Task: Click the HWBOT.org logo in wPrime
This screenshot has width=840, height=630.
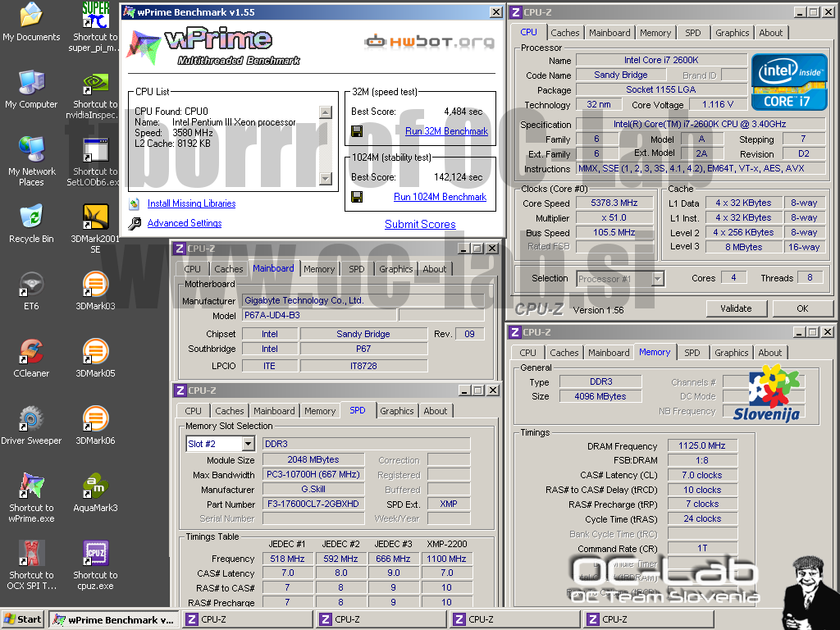Action: (430, 41)
